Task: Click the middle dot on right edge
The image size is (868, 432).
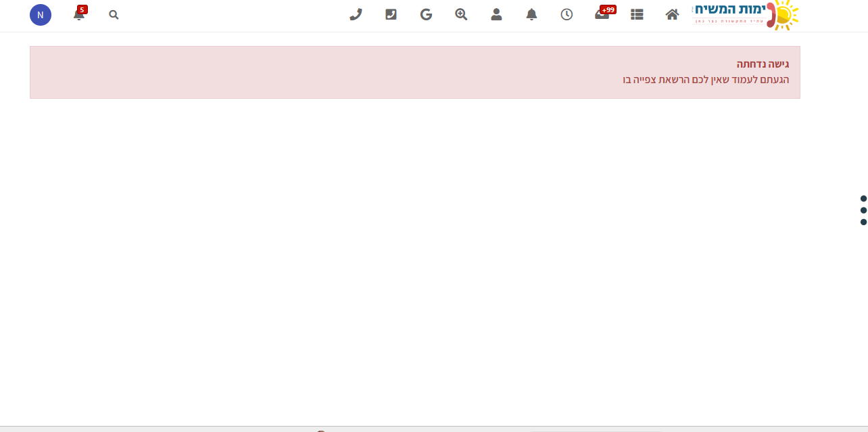Action: point(863,210)
